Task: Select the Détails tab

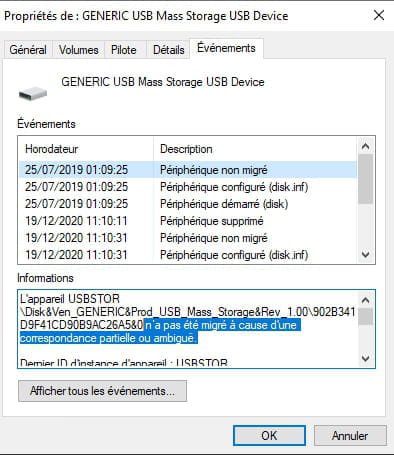Action: [x=168, y=50]
